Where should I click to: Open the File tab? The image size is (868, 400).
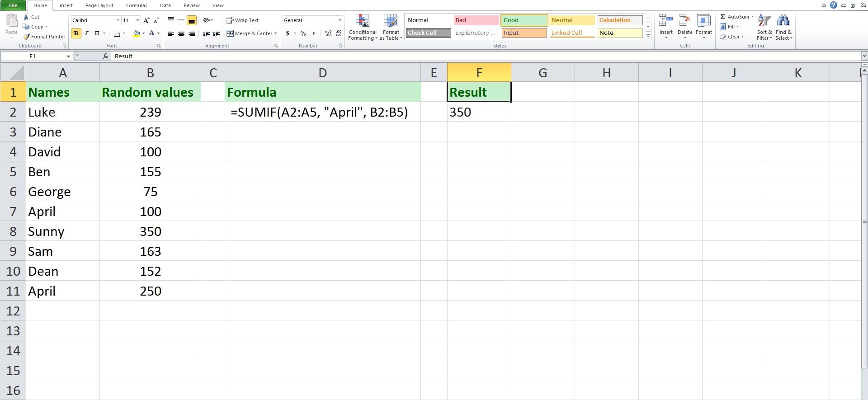(x=13, y=5)
